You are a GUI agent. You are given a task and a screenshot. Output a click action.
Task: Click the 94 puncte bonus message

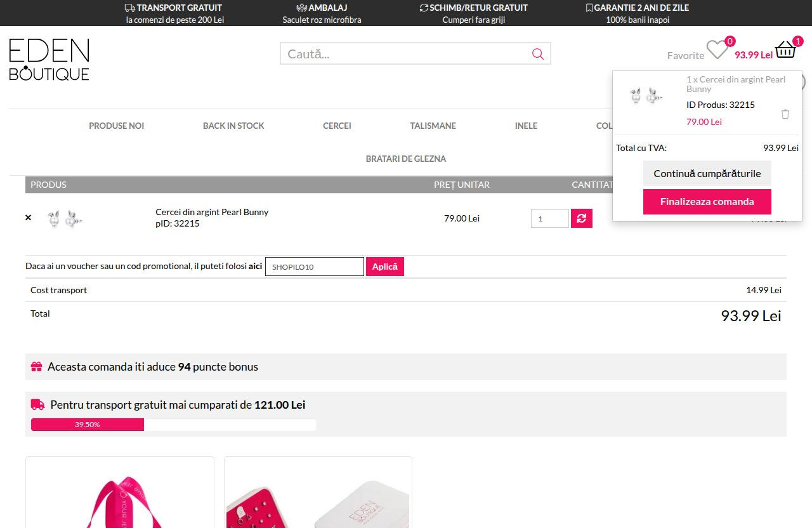pyautogui.click(x=153, y=367)
